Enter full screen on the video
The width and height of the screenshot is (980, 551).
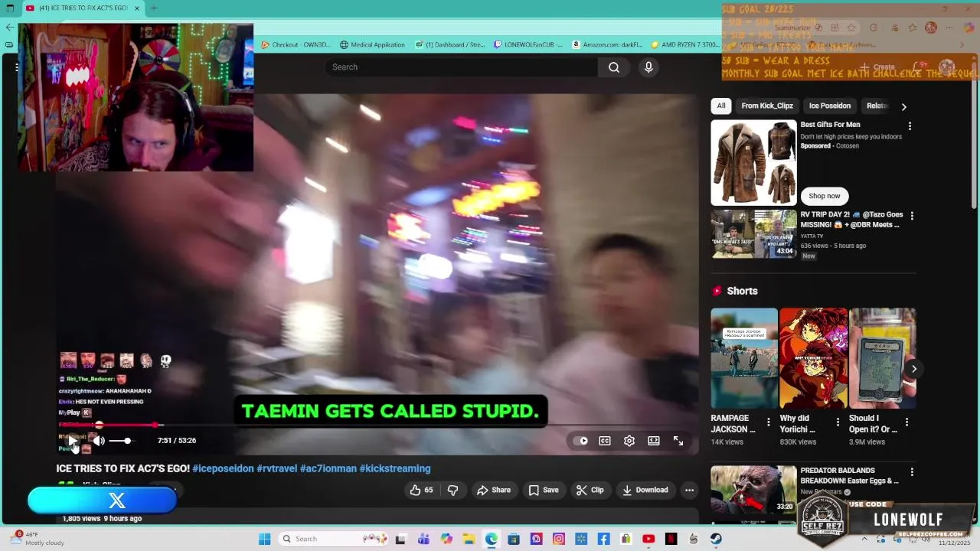pos(678,441)
